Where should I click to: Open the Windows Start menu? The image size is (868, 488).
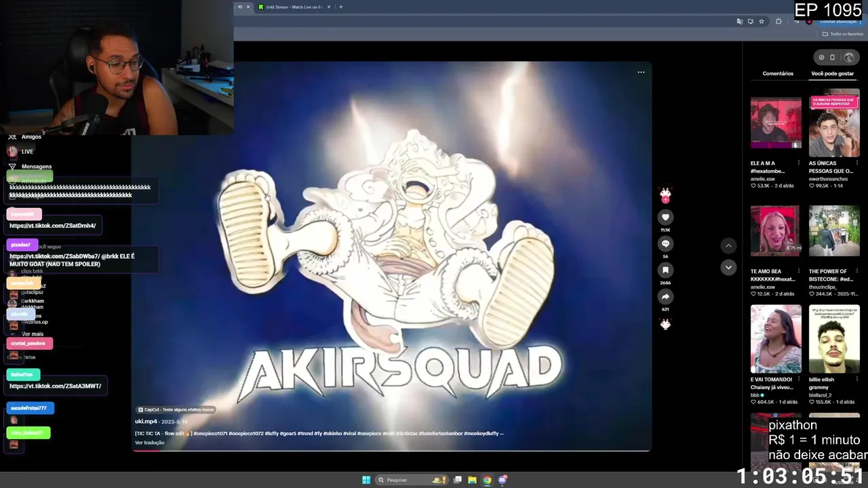pyautogui.click(x=366, y=480)
